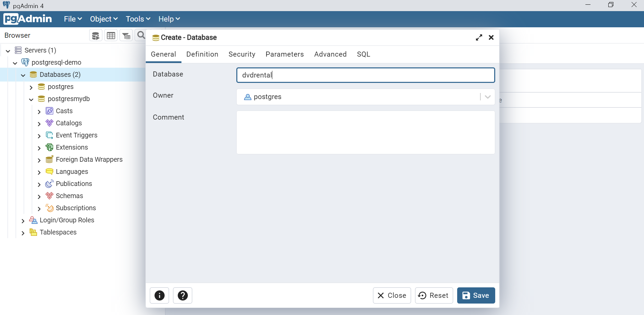This screenshot has height=315, width=644.
Task: Select the Catalogs tree row
Action: (x=73, y=123)
